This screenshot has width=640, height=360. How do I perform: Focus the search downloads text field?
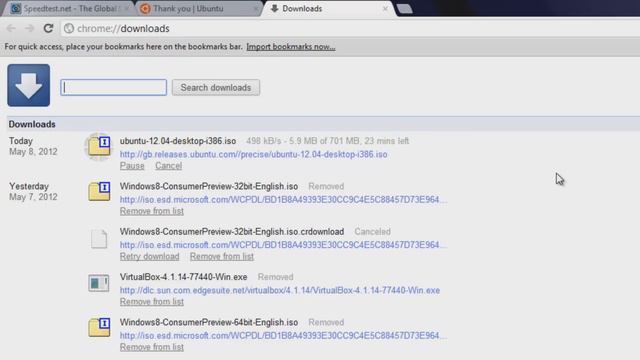[113, 87]
